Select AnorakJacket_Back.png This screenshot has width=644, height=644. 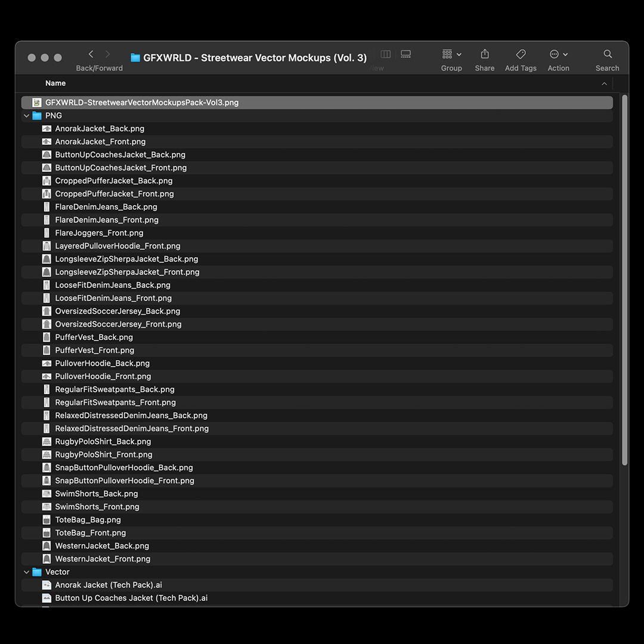click(x=100, y=129)
